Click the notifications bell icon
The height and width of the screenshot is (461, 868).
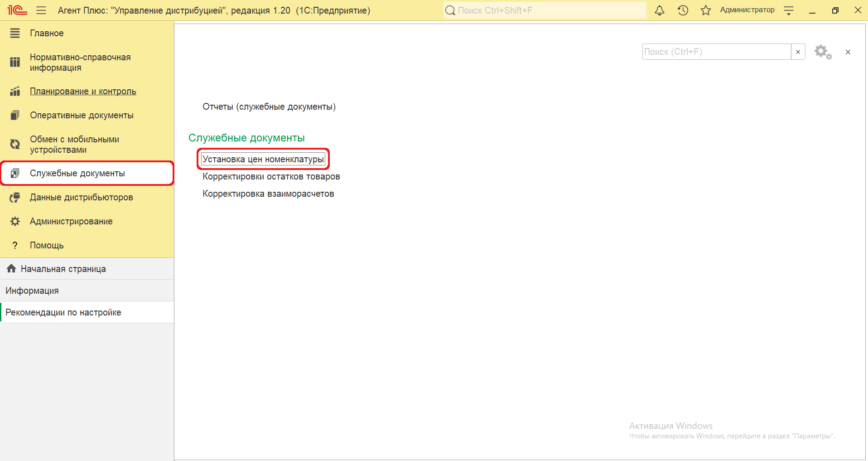pos(660,10)
